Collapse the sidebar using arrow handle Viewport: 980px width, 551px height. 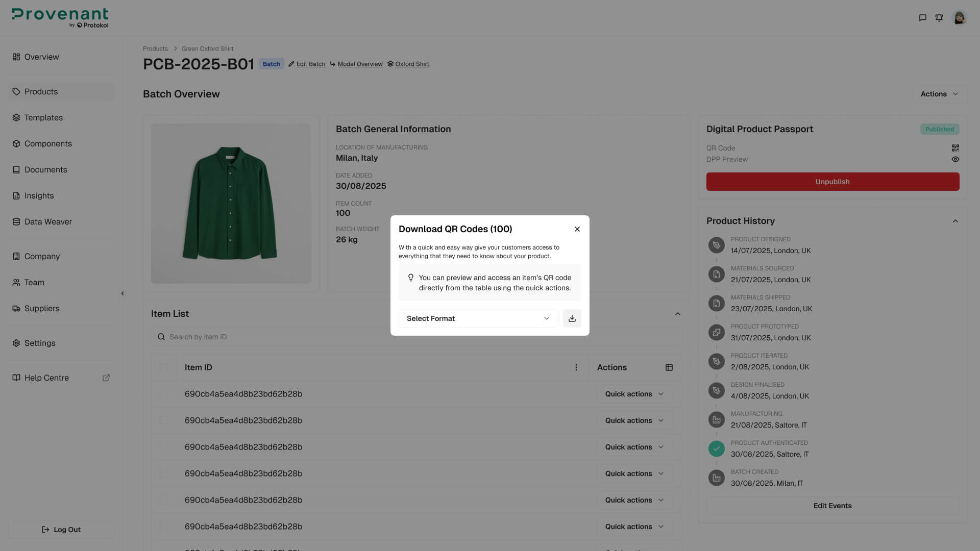tap(122, 293)
